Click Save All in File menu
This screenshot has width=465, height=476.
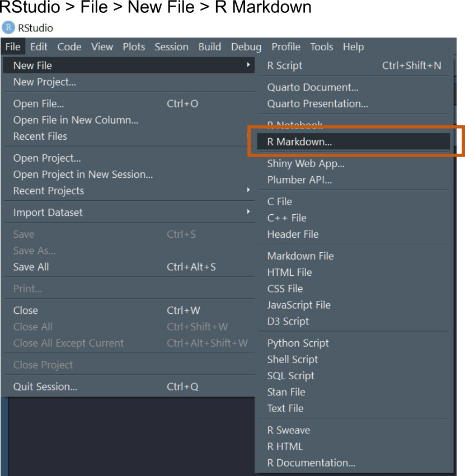tap(129, 267)
